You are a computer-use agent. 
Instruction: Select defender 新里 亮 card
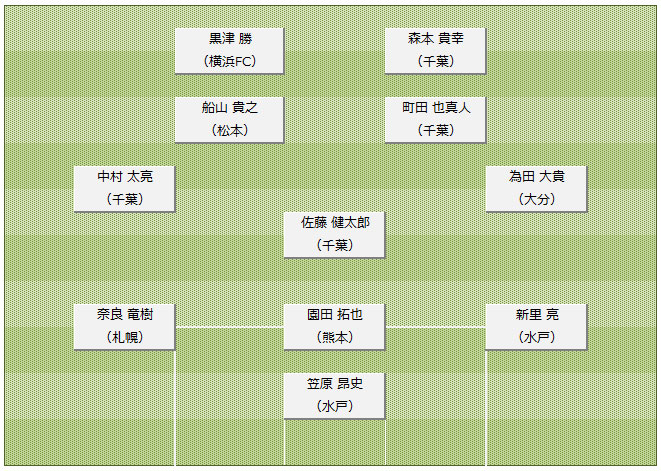536,325
